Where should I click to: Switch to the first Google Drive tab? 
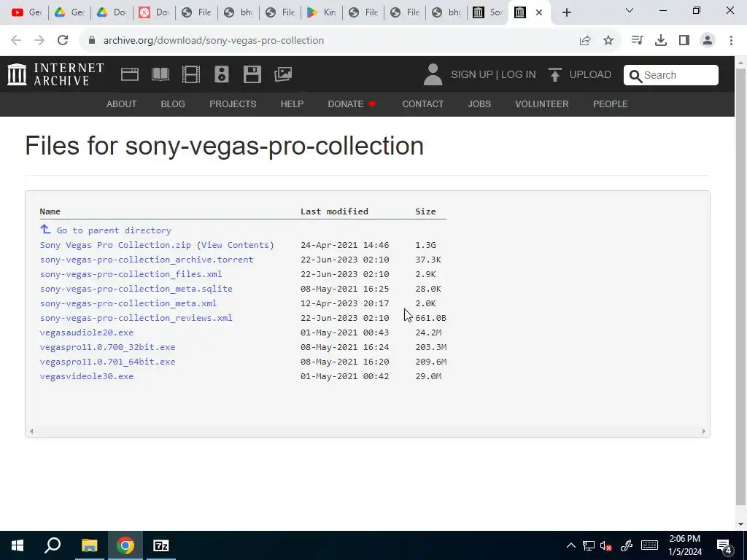pos(69,12)
